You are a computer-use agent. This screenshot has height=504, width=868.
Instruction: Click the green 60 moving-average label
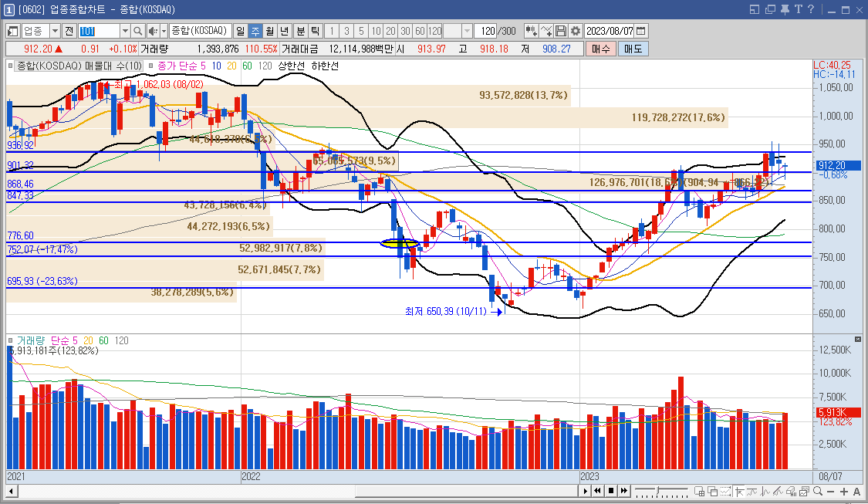pyautogui.click(x=247, y=66)
